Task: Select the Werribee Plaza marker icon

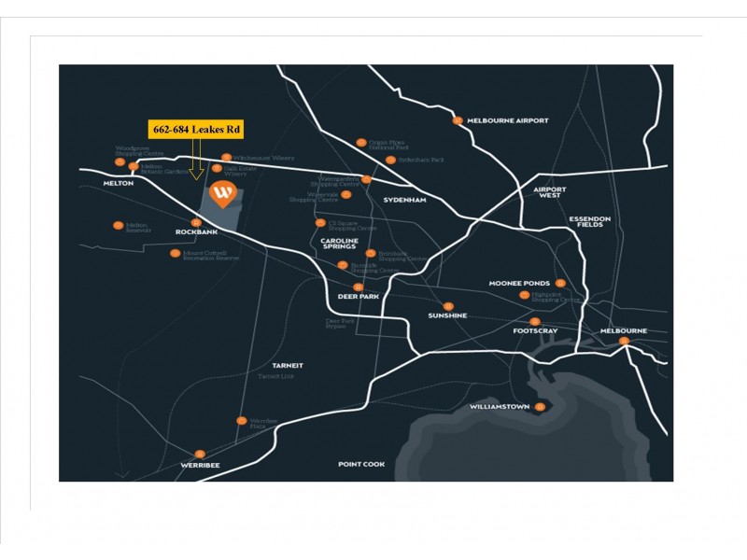Action: tap(241, 421)
